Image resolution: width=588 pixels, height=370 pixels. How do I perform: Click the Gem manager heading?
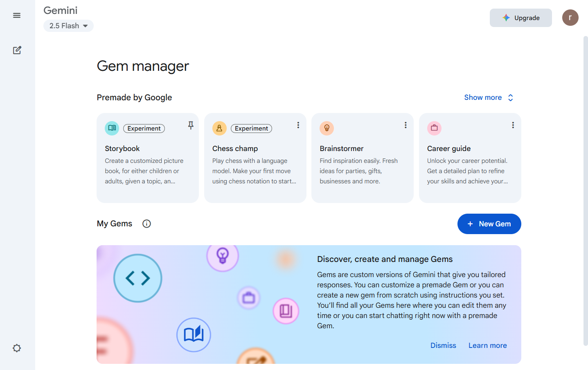click(x=143, y=66)
